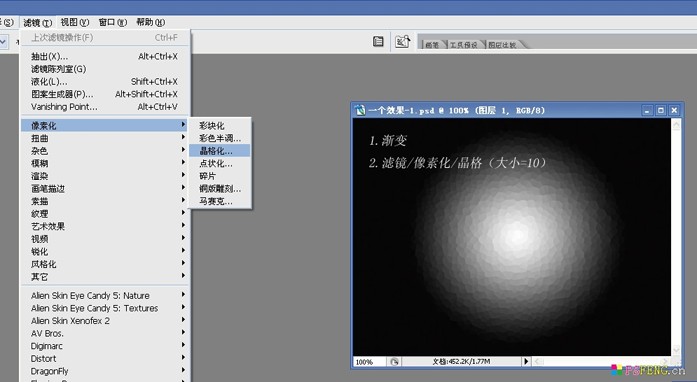Switch to the 画笔 palette tab
The image size is (697, 382).
point(432,44)
